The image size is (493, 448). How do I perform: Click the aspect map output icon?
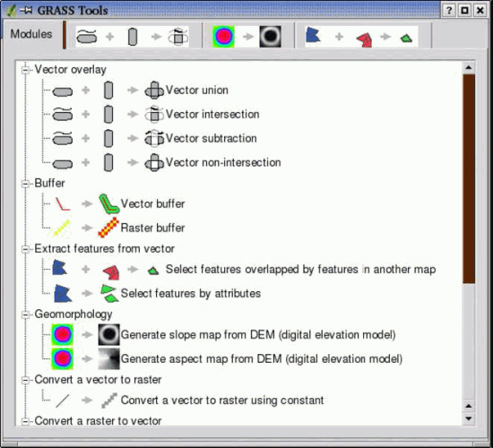108,358
